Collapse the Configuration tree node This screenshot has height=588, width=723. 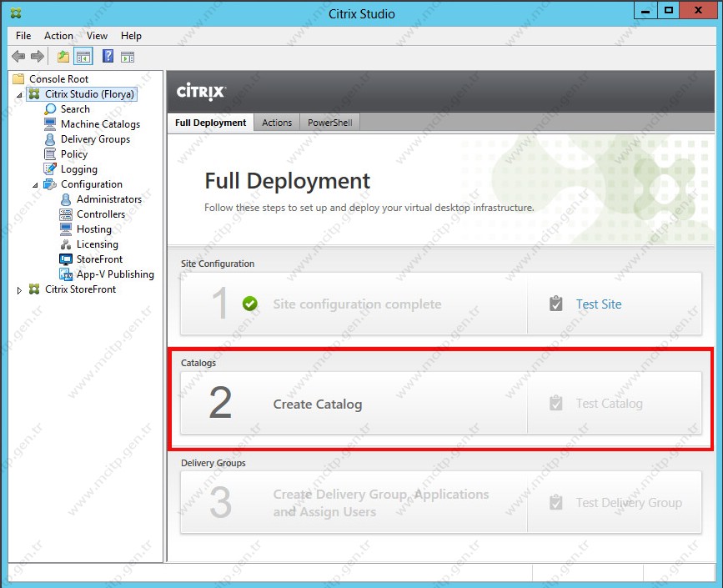36,185
